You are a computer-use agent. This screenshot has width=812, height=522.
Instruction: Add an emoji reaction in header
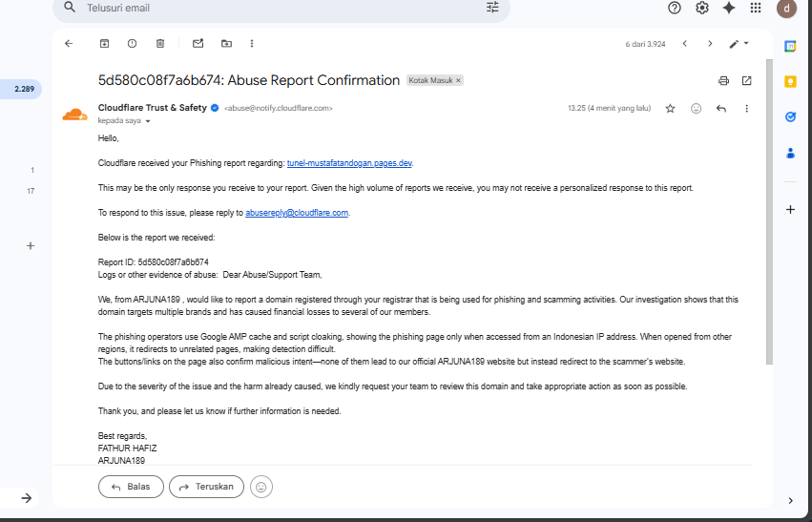[x=696, y=108]
